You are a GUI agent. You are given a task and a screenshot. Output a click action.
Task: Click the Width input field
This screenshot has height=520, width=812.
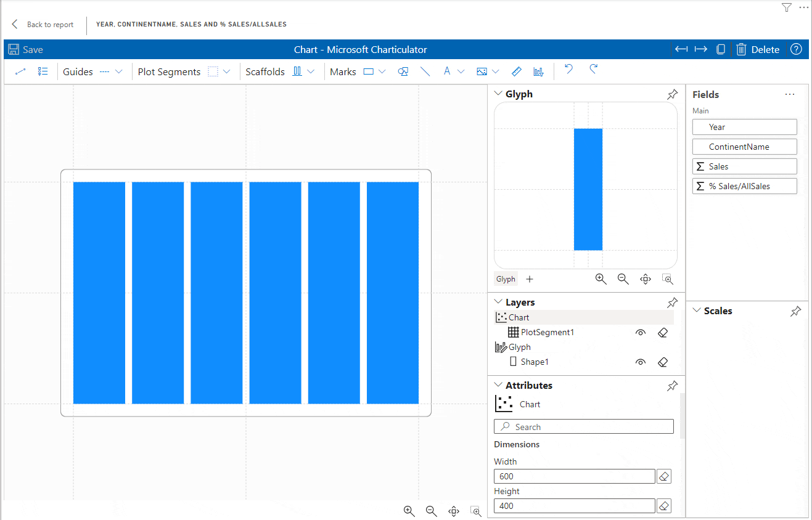574,476
